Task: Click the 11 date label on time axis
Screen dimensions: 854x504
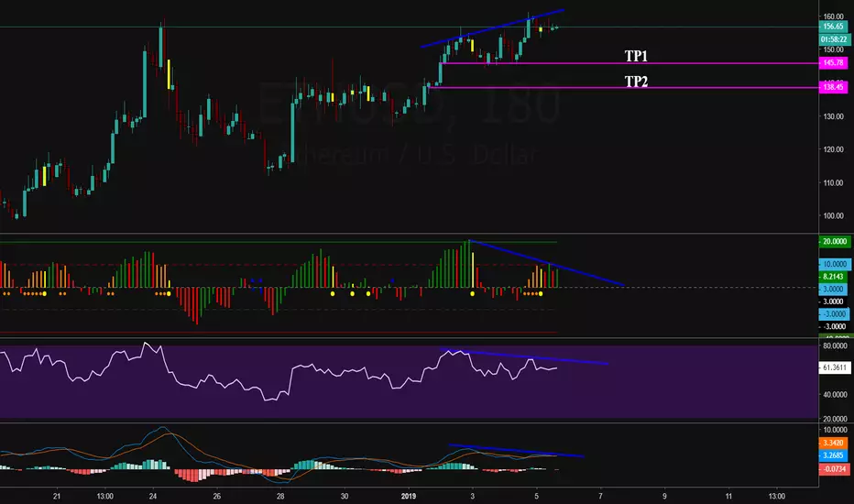Action: 728,496
